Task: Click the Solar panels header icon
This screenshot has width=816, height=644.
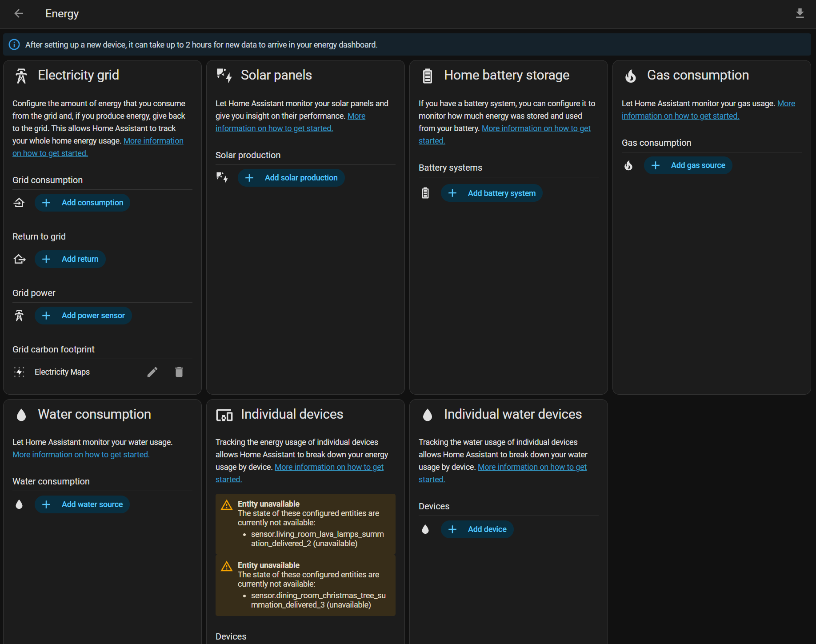Action: tap(224, 76)
